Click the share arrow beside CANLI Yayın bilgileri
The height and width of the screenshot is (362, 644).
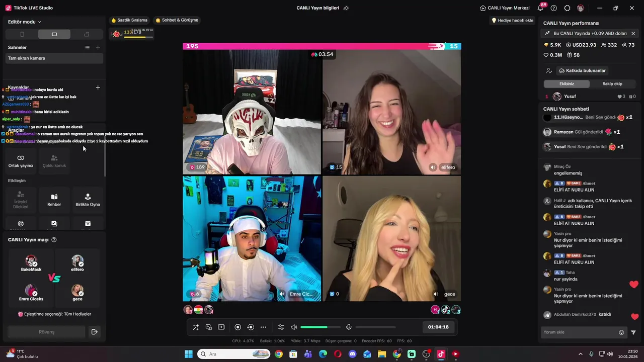point(346,8)
